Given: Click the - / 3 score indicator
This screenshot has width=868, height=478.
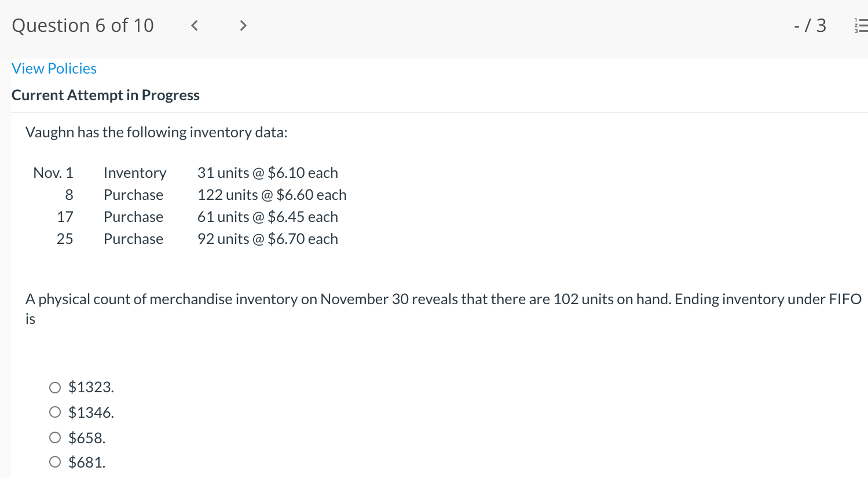Looking at the screenshot, I should (x=810, y=25).
